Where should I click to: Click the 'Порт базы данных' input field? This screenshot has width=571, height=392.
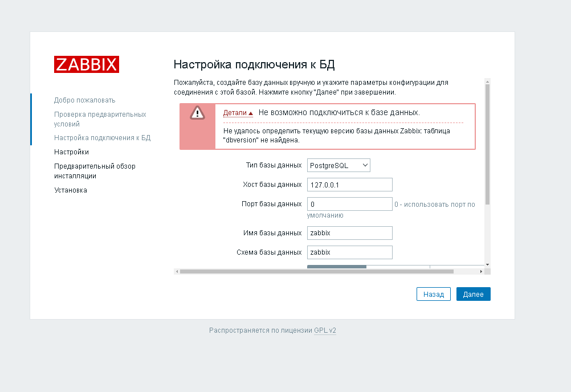(x=349, y=204)
